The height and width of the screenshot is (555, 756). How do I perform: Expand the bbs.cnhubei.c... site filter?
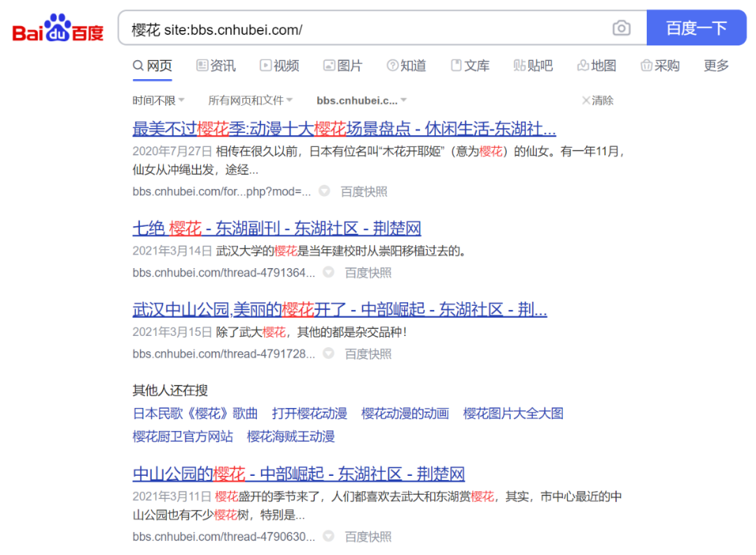point(362,100)
